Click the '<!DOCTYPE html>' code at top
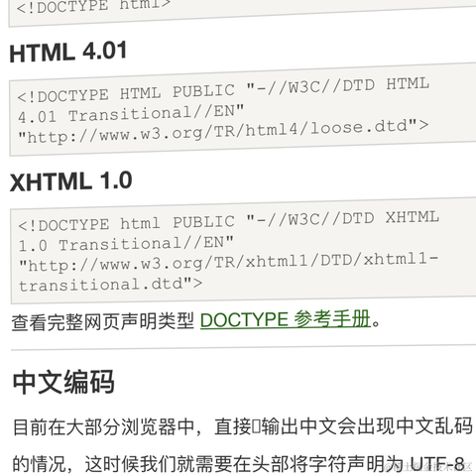This screenshot has height=476, width=476. 93,6
